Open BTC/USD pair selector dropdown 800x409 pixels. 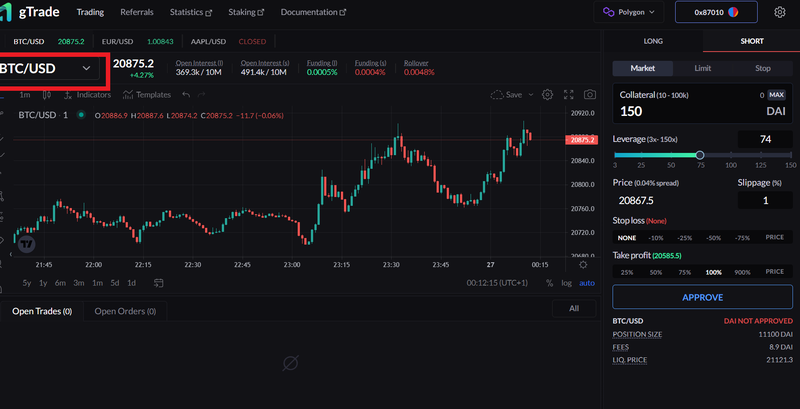coord(49,68)
